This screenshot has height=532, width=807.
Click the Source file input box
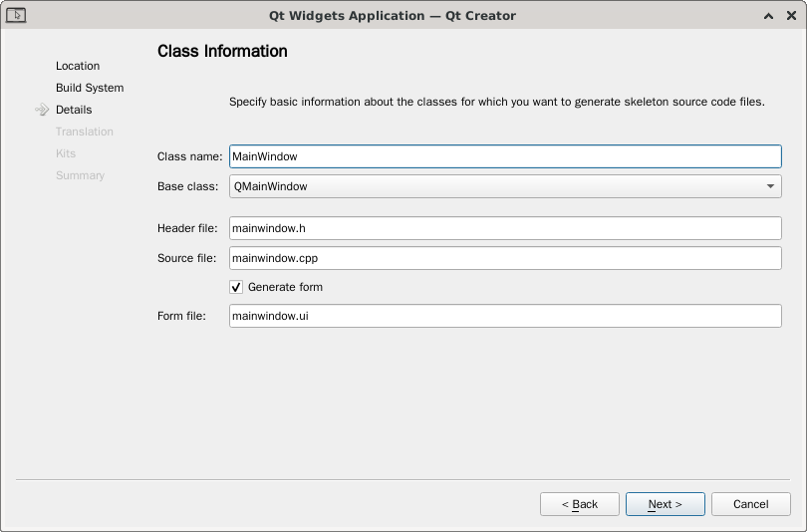click(504, 258)
